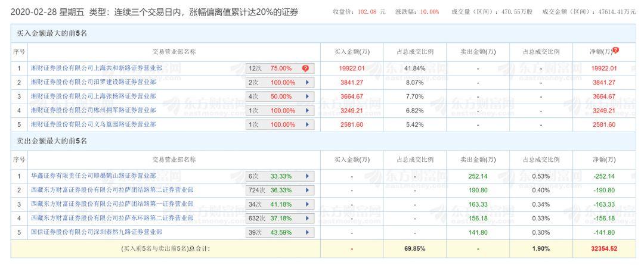Open 湘财证券义乌篁园路证券营业部 link
644x265 pixels.
coord(93,124)
